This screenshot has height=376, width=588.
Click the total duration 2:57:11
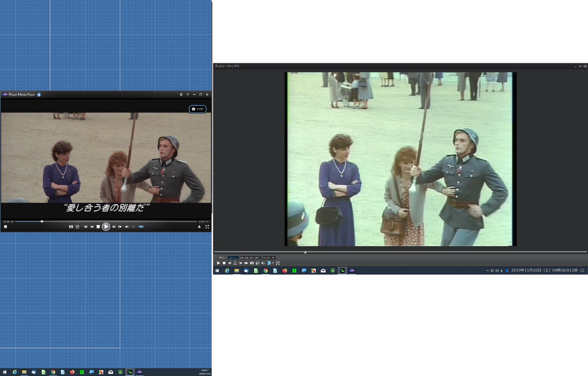[204, 221]
